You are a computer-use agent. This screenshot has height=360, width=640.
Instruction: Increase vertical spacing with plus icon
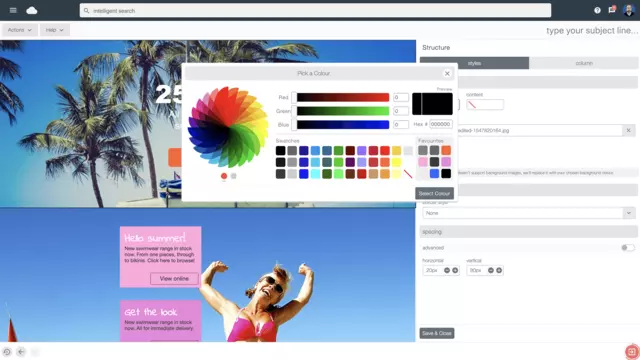click(x=499, y=270)
